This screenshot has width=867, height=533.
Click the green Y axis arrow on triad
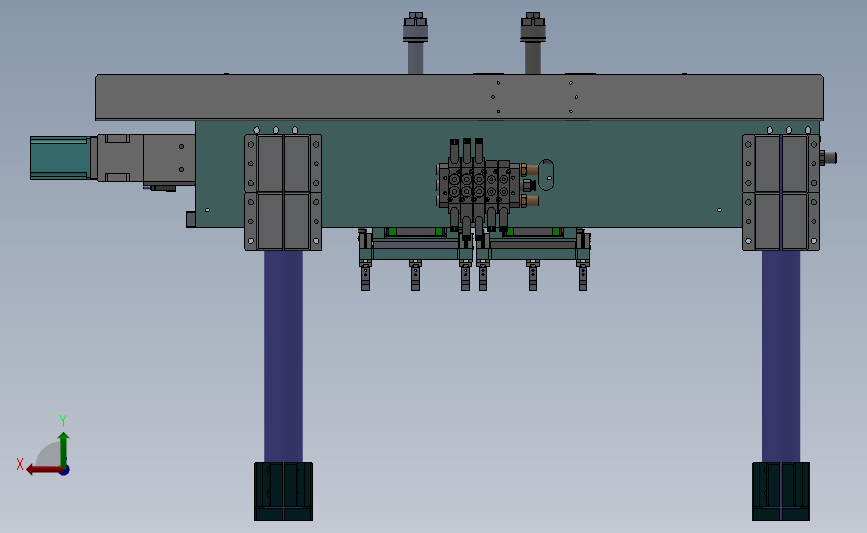pyautogui.click(x=64, y=447)
